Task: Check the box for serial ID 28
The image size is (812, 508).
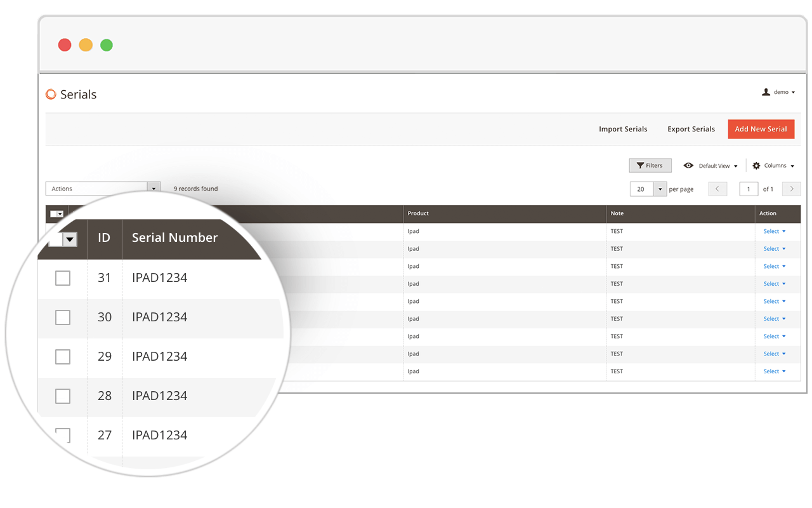Action: click(x=63, y=396)
